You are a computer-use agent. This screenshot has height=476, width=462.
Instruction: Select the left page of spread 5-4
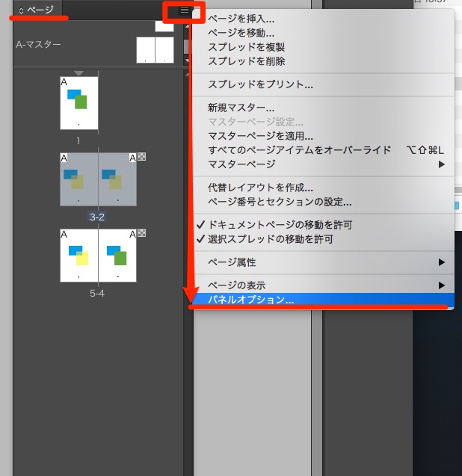79,256
